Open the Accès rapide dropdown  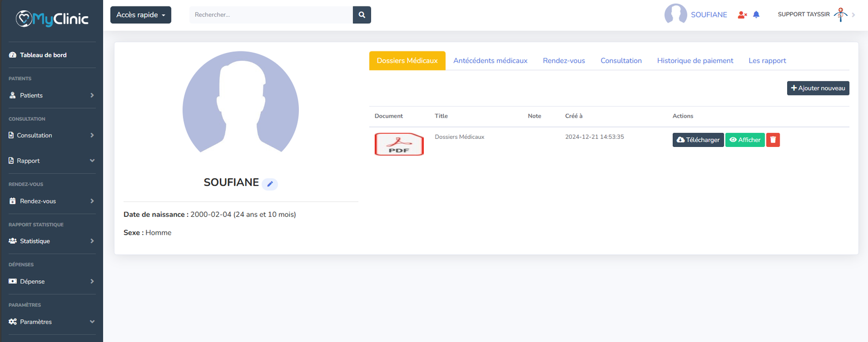click(141, 15)
